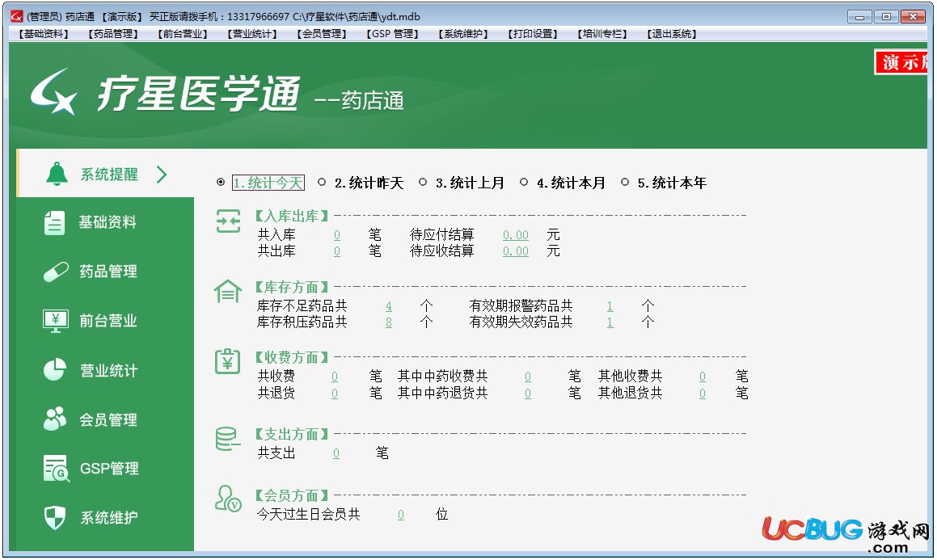Expand the chevron next to 系统提醒
This screenshot has height=560, width=937.
pyautogui.click(x=162, y=175)
